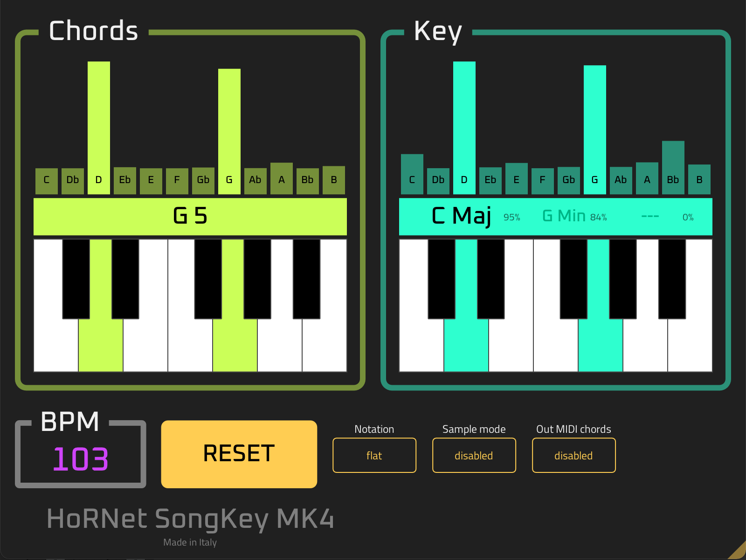Image resolution: width=746 pixels, height=560 pixels.
Task: Click the F bar in the Chords histogram
Action: (x=177, y=181)
